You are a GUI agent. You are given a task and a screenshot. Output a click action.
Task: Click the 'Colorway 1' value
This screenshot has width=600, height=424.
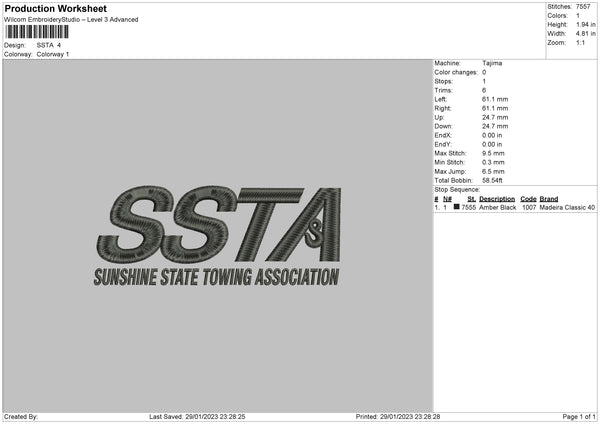click(53, 54)
